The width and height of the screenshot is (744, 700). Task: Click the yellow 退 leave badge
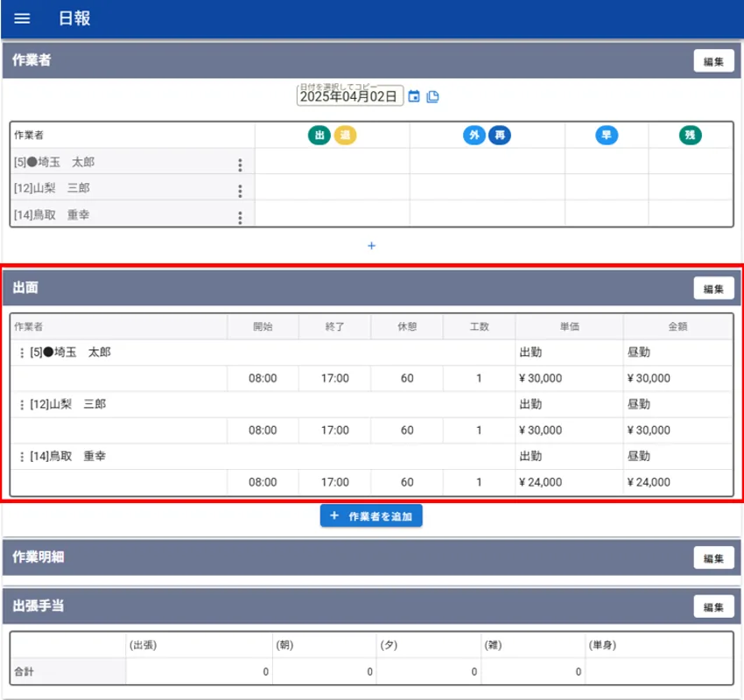(345, 135)
